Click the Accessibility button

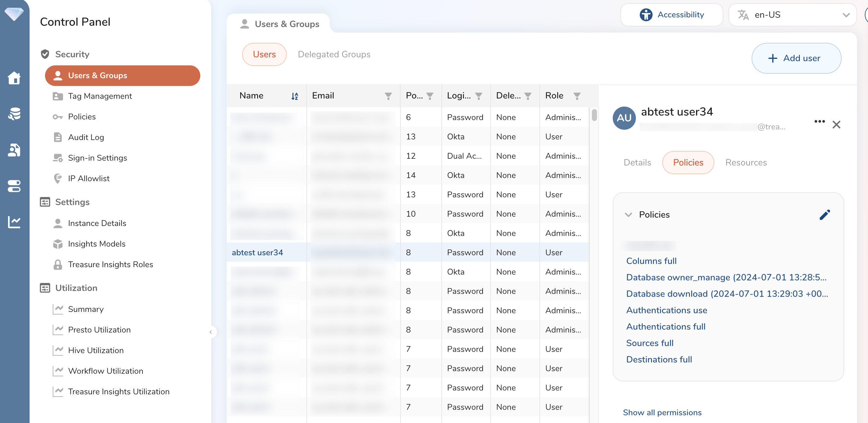coord(672,14)
